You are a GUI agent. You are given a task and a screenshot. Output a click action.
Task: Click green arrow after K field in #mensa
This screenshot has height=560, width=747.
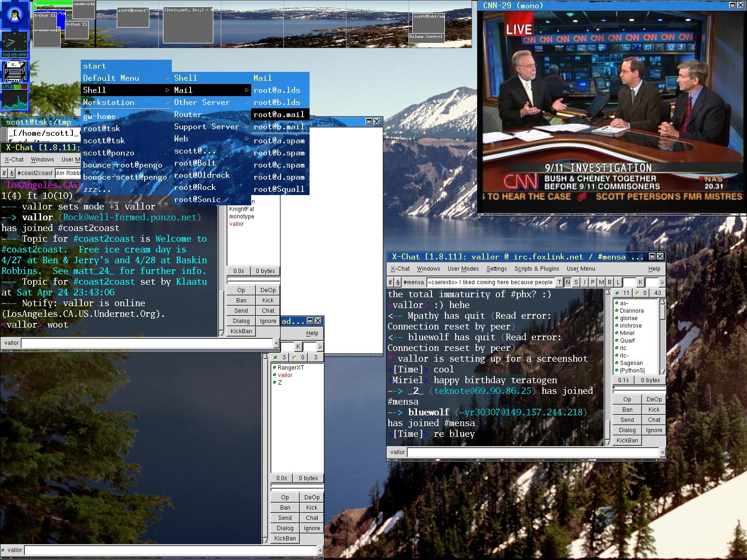click(662, 282)
